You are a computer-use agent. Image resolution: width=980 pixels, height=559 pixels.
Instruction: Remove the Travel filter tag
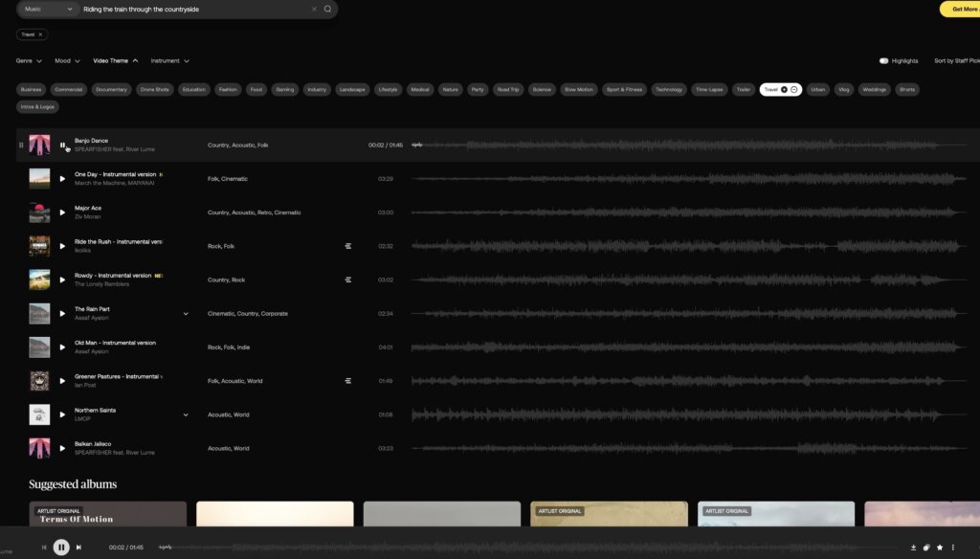(40, 34)
